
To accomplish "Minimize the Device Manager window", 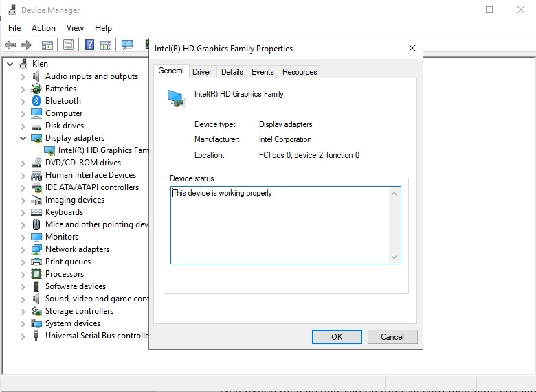I will (x=458, y=10).
